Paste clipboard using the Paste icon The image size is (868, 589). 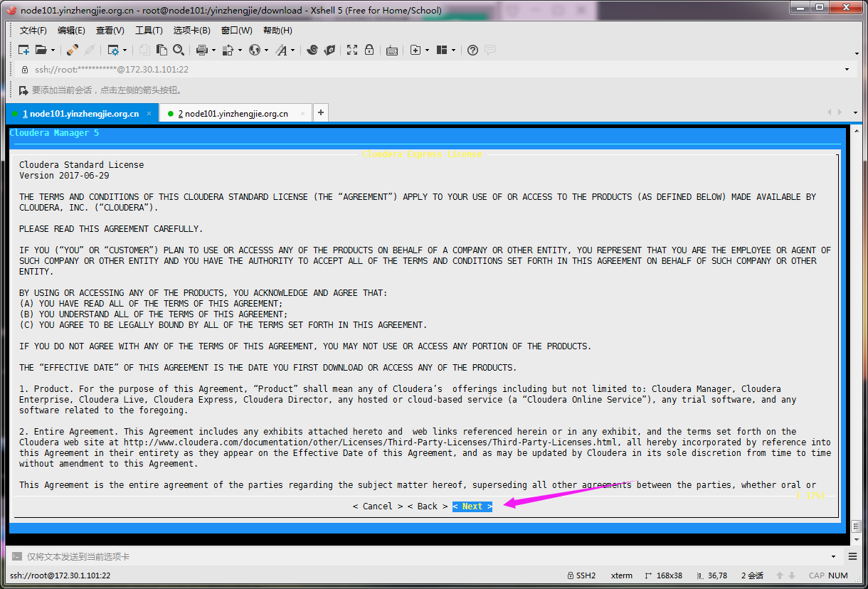coord(162,50)
